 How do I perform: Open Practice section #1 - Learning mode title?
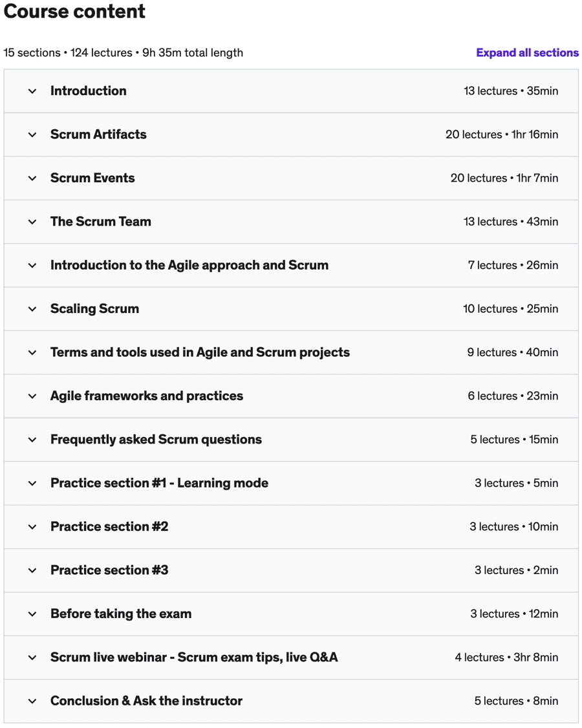point(159,483)
